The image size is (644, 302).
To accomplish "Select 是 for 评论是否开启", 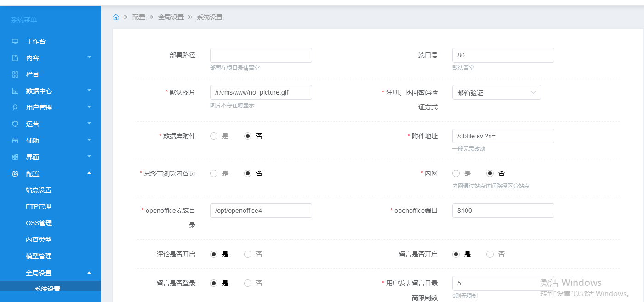I will coord(214,254).
